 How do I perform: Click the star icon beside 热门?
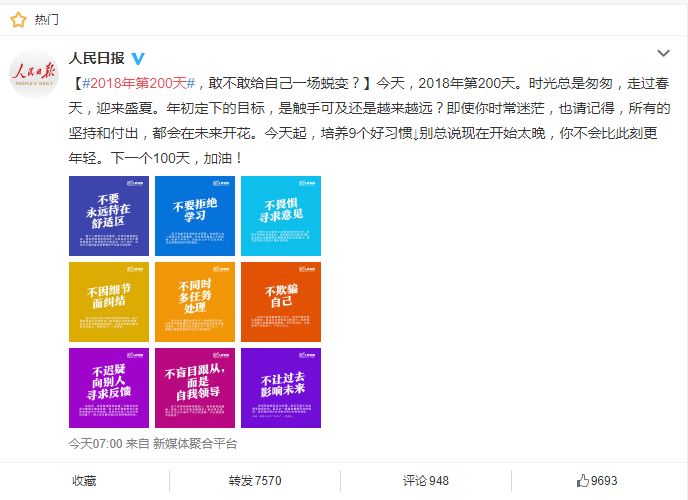click(18, 20)
